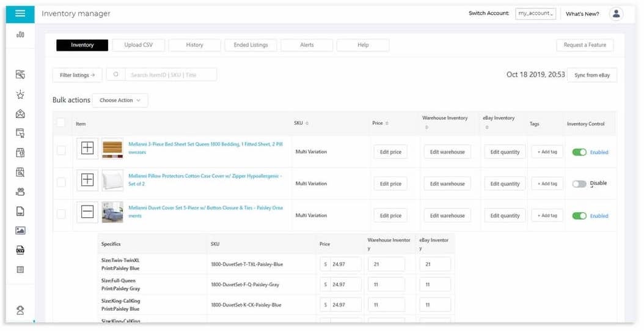Switch to the Upload CSV tab

(139, 45)
